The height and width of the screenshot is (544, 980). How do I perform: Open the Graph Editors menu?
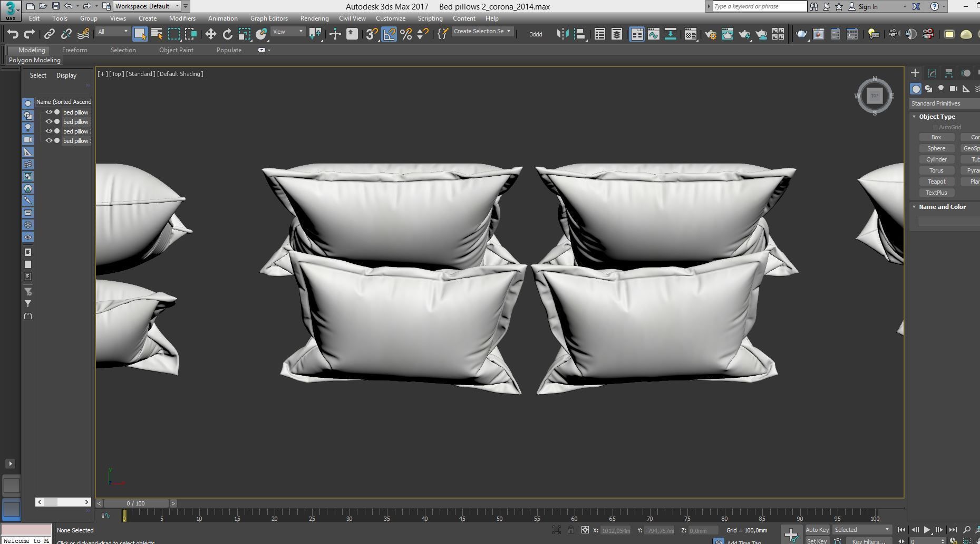(269, 18)
